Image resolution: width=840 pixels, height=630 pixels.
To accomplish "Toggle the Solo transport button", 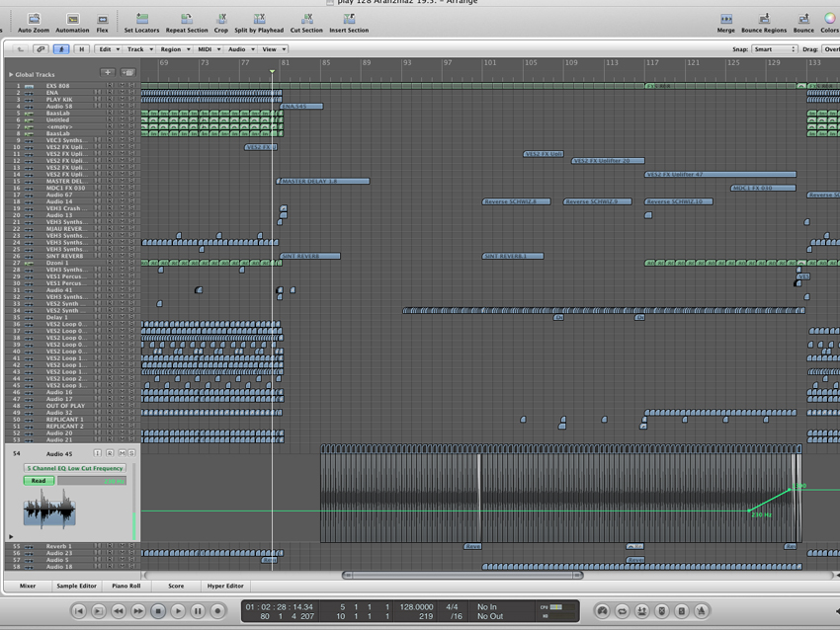I will (682, 610).
